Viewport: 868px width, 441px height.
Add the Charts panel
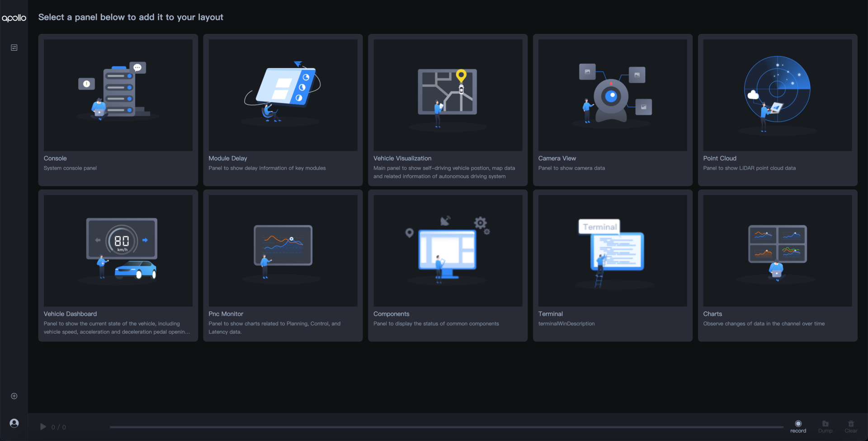[777, 265]
